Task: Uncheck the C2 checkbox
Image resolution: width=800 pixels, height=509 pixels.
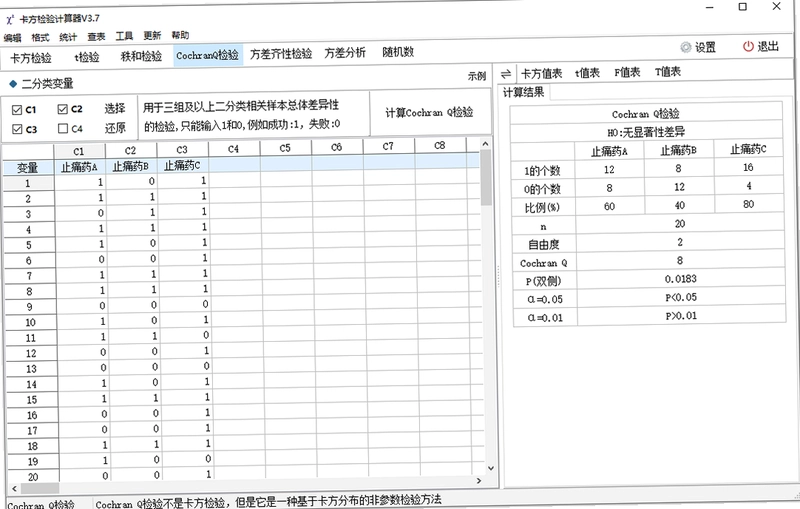Action: 63,109
